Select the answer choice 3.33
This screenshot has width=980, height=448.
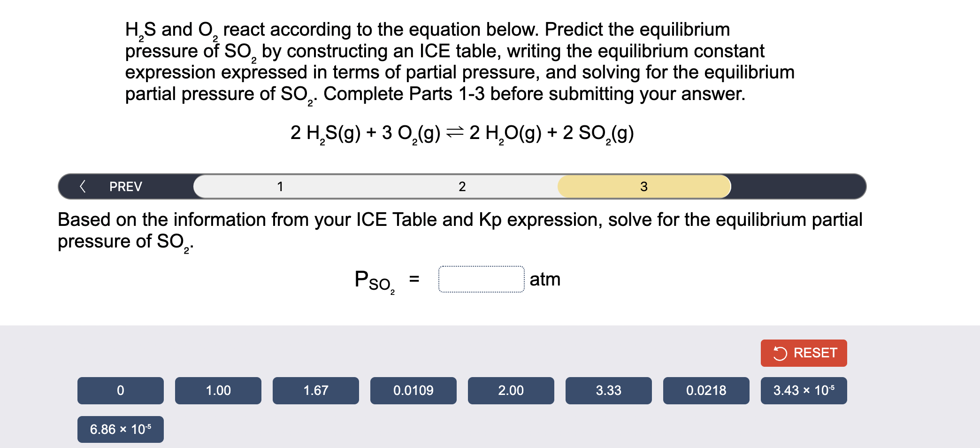[608, 390]
